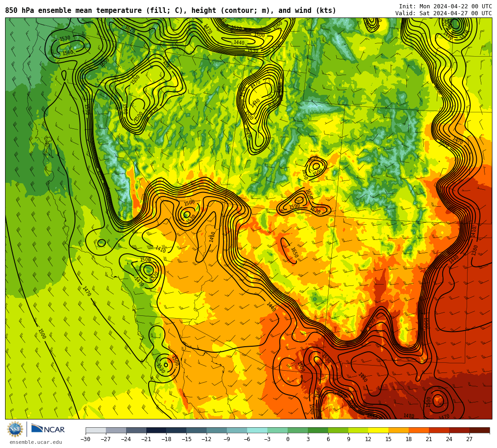497x448 pixels.
Task: Pick the darkest brown swatch right of the 27 tick
Action: 480,430
